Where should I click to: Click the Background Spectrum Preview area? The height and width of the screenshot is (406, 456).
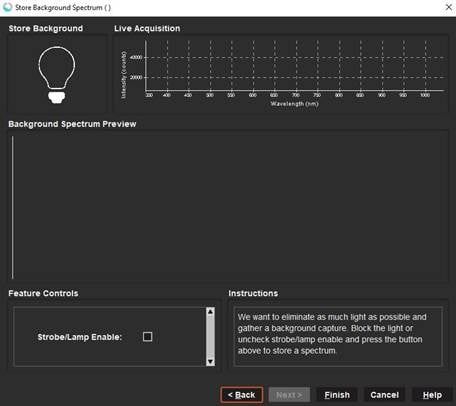228,206
